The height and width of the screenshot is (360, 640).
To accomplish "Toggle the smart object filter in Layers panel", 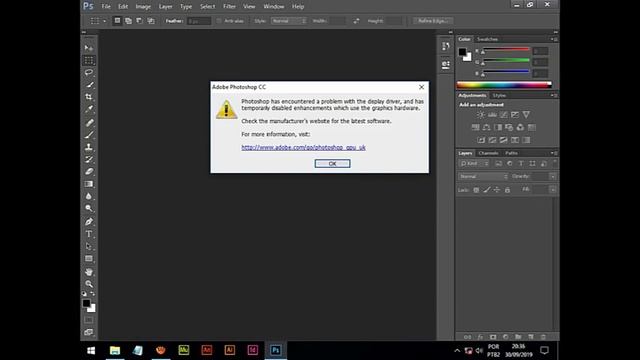I will click(543, 164).
